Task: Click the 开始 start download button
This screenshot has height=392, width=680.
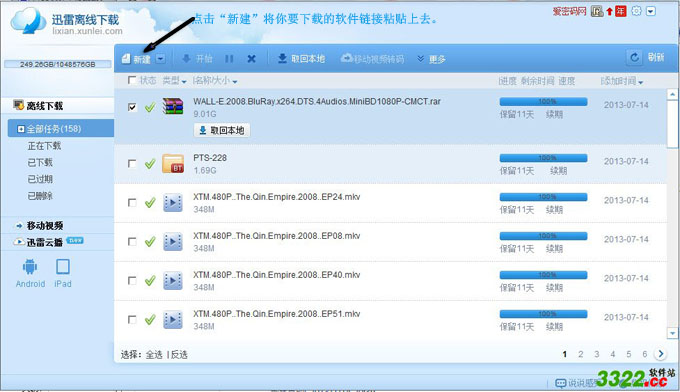Action: click(x=197, y=59)
